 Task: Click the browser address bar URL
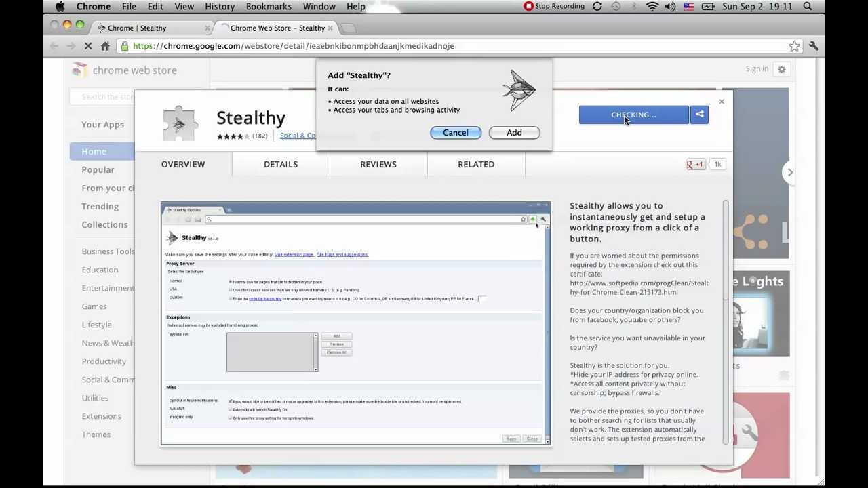pyautogui.click(x=294, y=46)
